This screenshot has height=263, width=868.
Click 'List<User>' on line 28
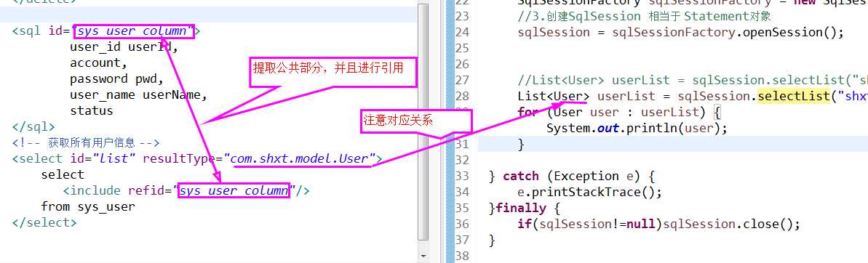554,96
